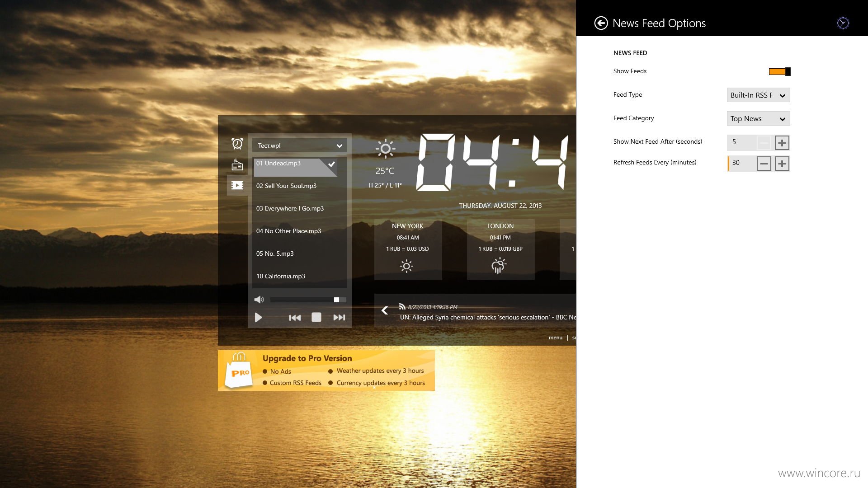Select track 01 Undead.mp3
This screenshot has width=868, height=488.
[296, 167]
